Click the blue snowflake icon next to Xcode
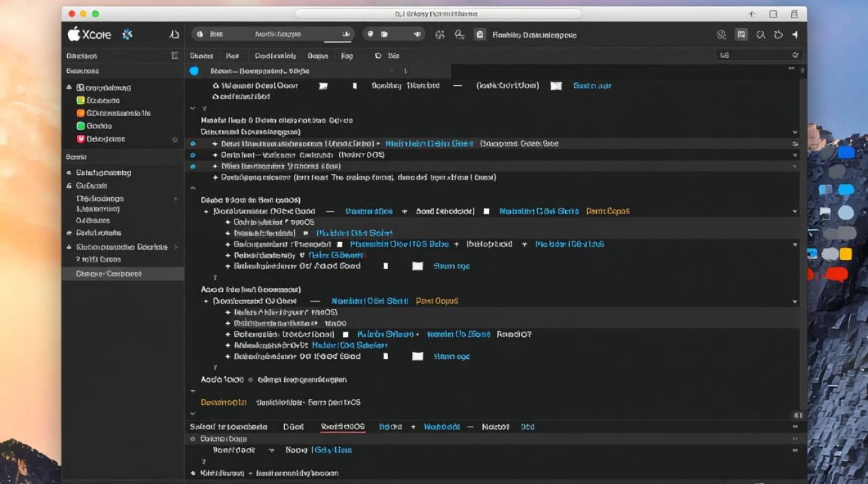Screen dimensions: 868x484 click(127, 35)
